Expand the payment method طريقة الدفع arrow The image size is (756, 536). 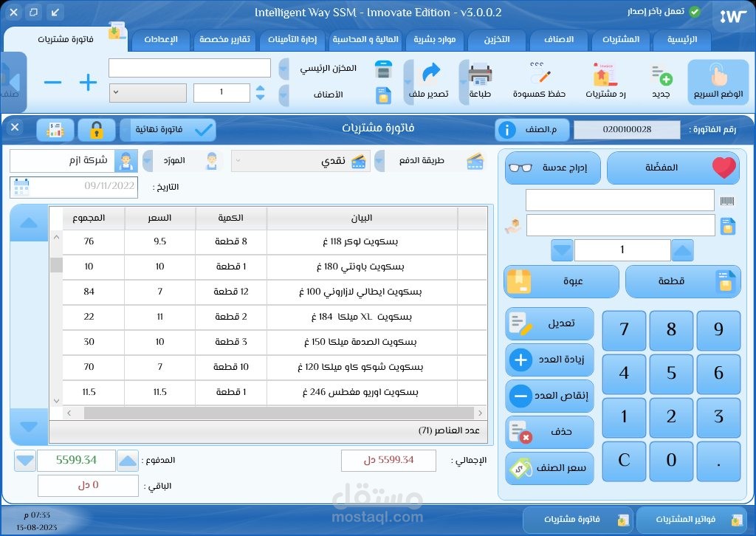click(380, 161)
